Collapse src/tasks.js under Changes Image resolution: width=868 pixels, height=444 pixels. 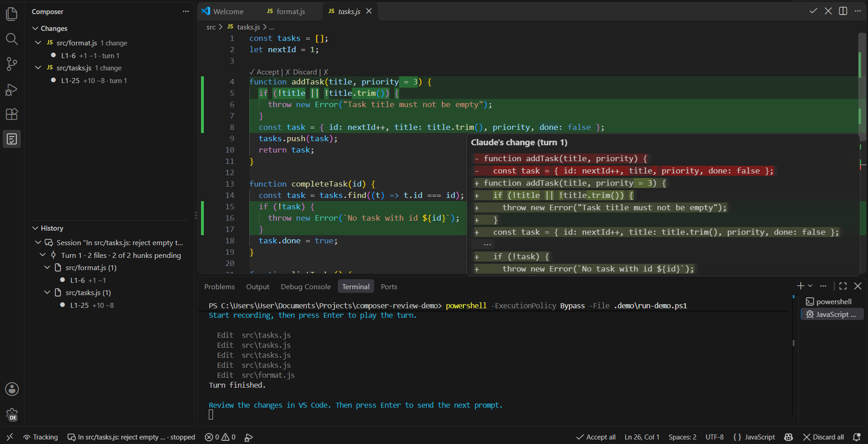click(x=38, y=68)
